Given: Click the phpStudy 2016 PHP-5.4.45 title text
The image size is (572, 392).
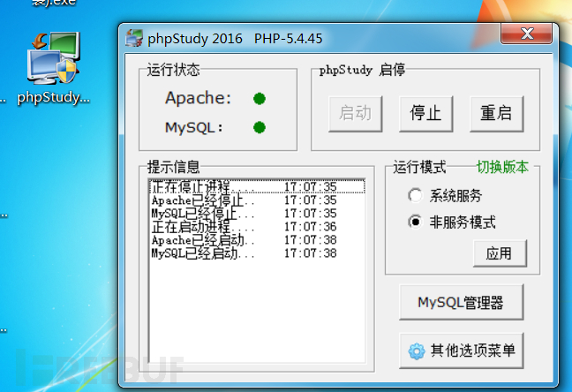Looking at the screenshot, I should tap(235, 39).
